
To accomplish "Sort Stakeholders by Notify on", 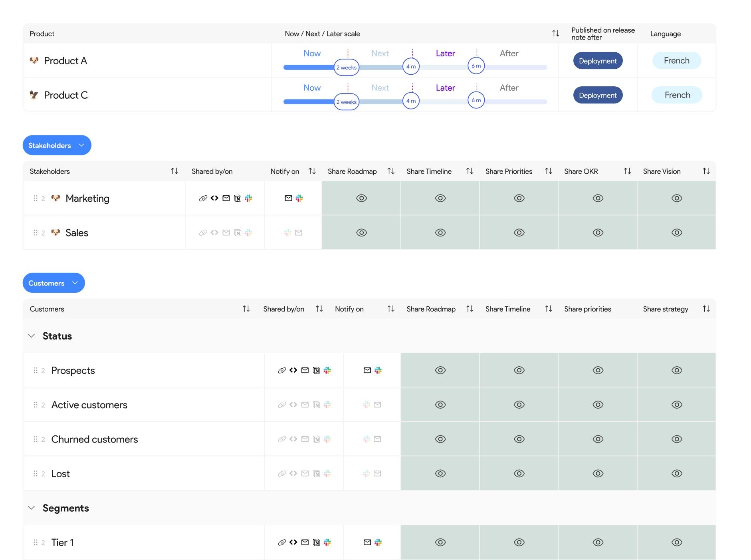I will point(312,171).
